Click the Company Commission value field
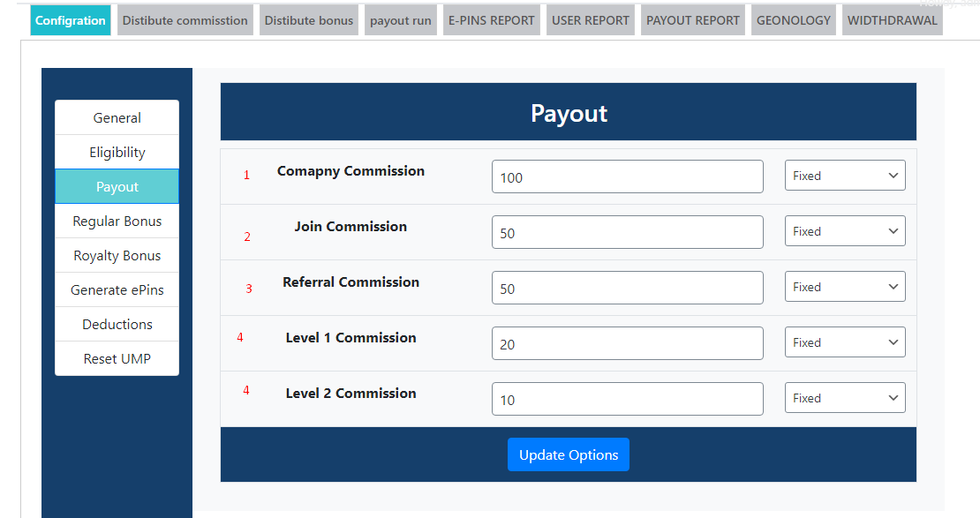 pyautogui.click(x=627, y=176)
